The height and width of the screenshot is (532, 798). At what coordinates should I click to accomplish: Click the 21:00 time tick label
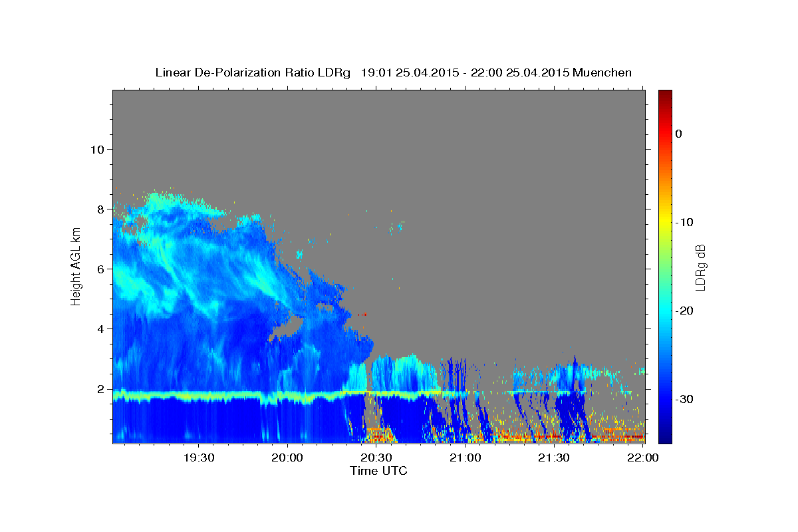pos(465,458)
